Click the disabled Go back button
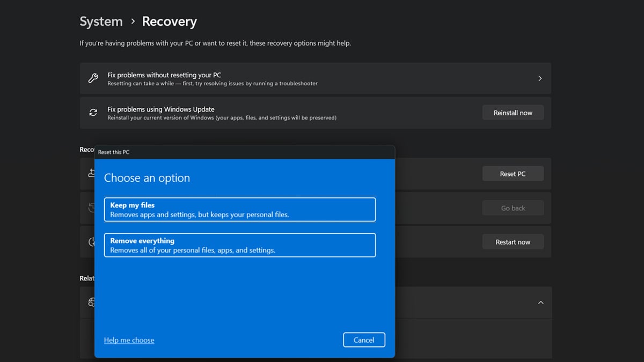Image resolution: width=644 pixels, height=362 pixels. coord(513,208)
